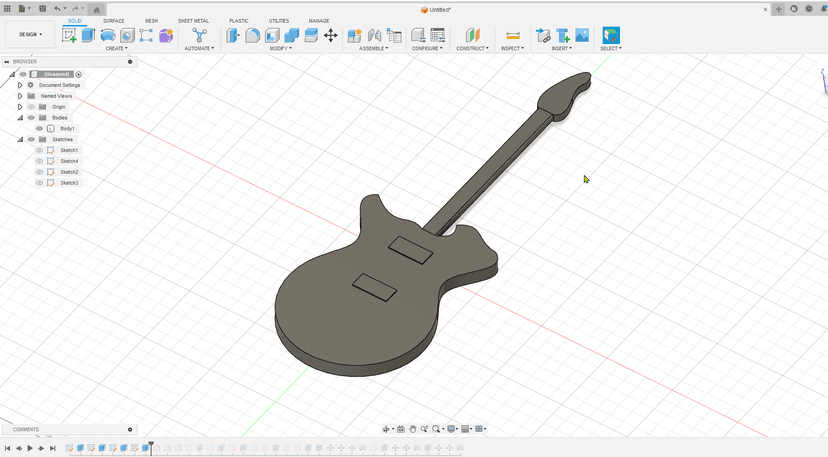Select the Joint tool in Assemble
This screenshot has height=457, width=828.
(374, 35)
